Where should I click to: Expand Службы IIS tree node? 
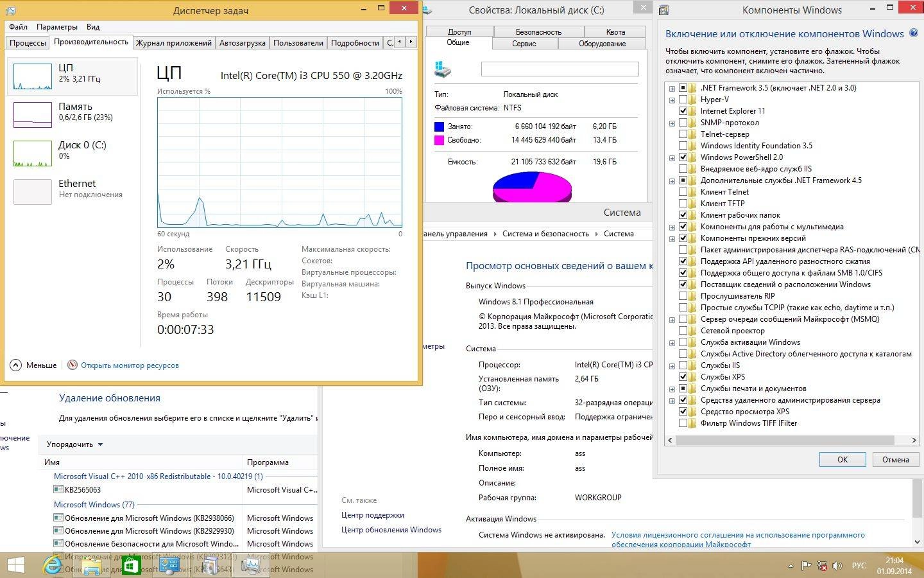click(672, 365)
